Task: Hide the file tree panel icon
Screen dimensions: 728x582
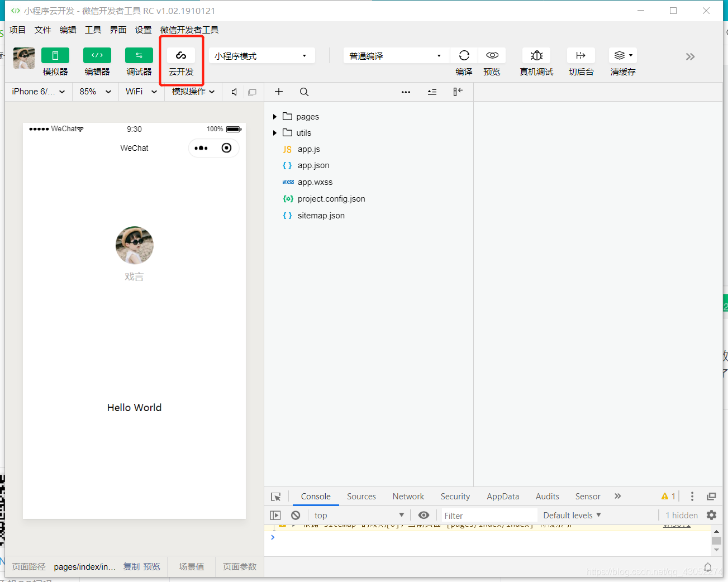Action: point(458,92)
